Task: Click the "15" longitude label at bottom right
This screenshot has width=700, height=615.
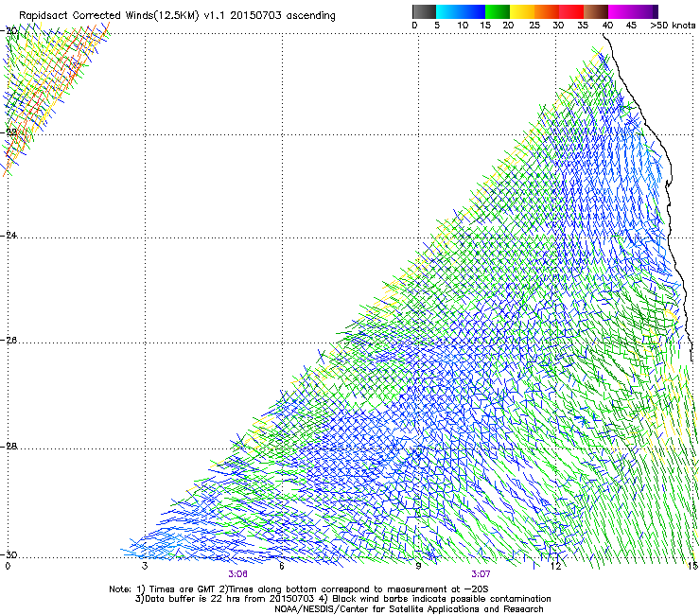Action: [x=692, y=566]
